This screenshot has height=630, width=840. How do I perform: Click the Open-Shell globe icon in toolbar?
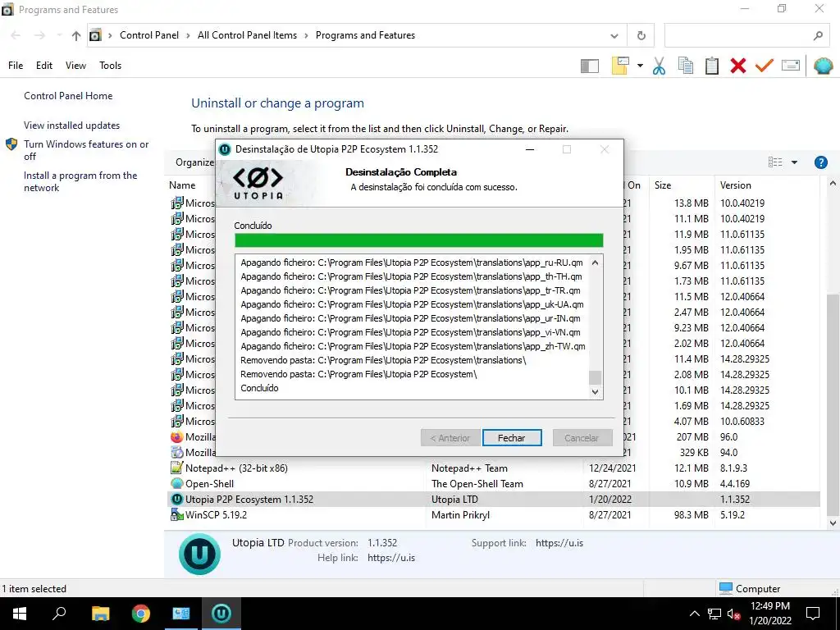click(x=823, y=66)
